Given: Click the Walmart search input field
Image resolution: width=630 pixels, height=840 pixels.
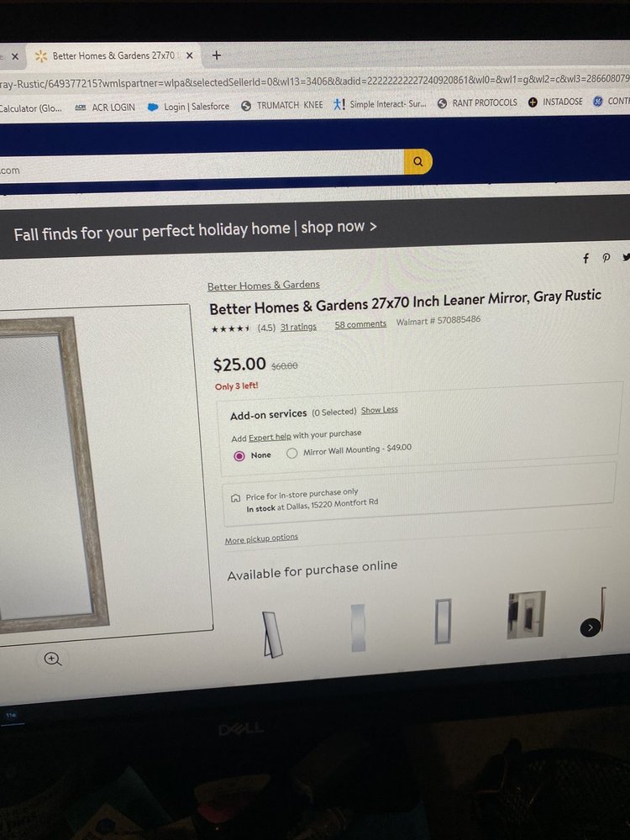Looking at the screenshot, I should (x=202, y=166).
